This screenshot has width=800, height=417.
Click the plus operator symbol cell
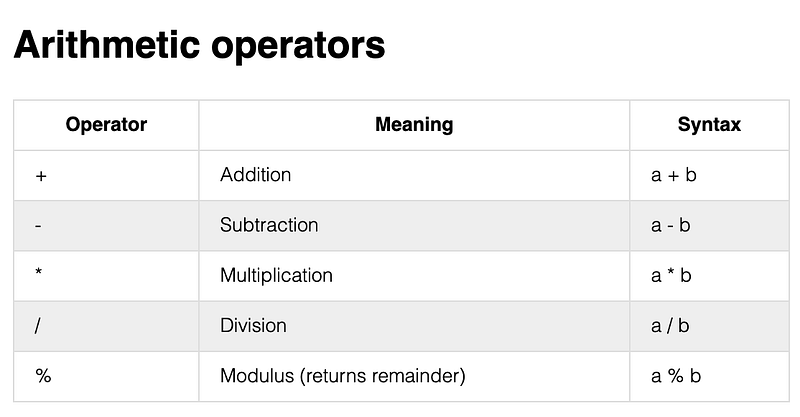pyautogui.click(x=106, y=176)
